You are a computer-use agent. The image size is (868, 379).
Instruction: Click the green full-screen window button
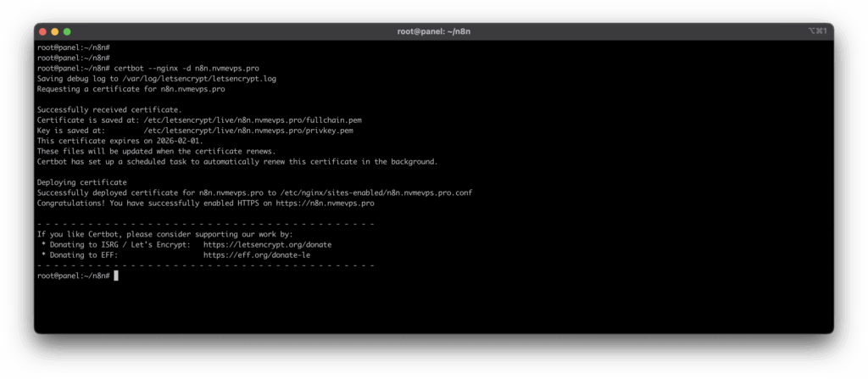point(66,31)
